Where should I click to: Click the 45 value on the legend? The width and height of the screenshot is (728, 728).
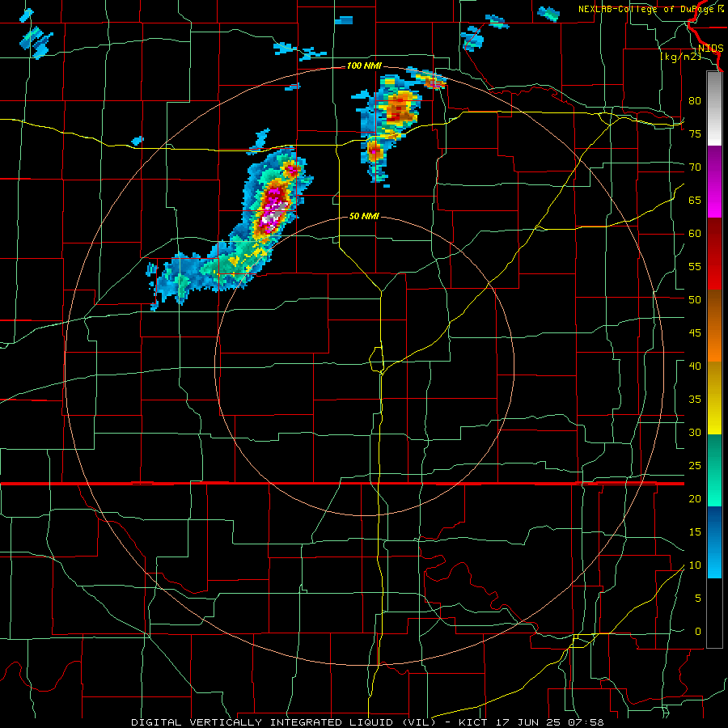point(695,333)
